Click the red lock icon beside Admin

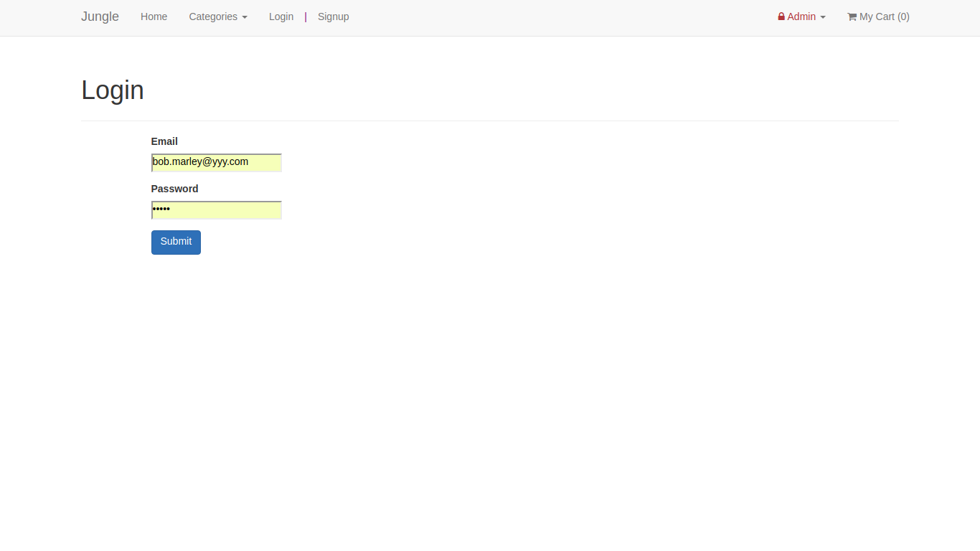781,17
